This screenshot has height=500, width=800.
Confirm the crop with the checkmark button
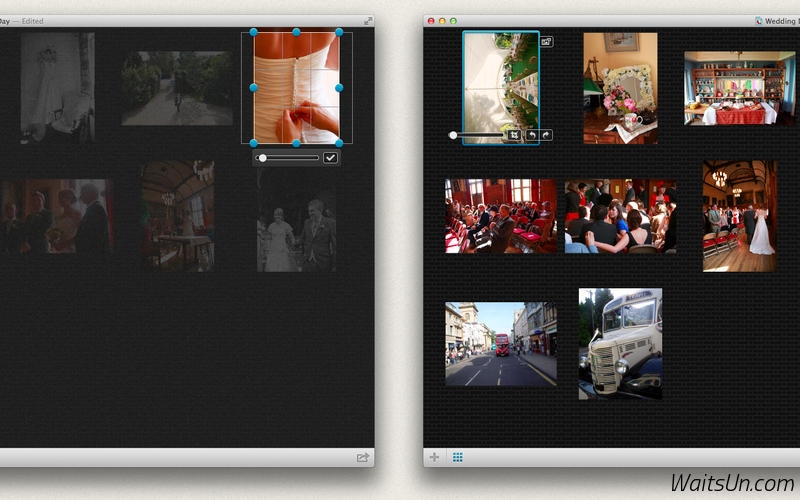[331, 158]
